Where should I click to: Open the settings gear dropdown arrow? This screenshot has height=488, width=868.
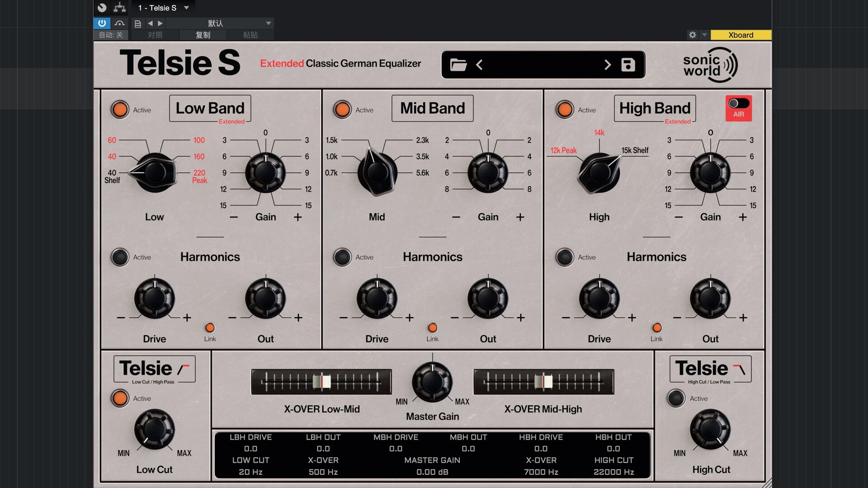(704, 35)
